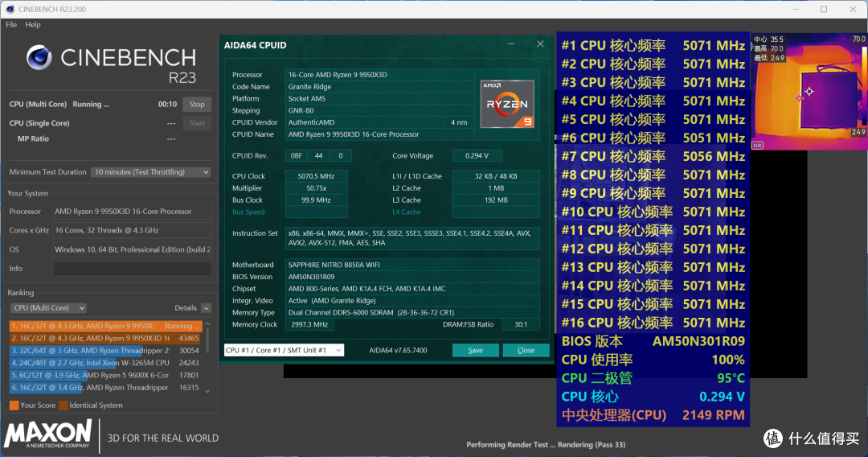Click the Instruction Set text box
This screenshot has height=457, width=868.
pos(412,238)
